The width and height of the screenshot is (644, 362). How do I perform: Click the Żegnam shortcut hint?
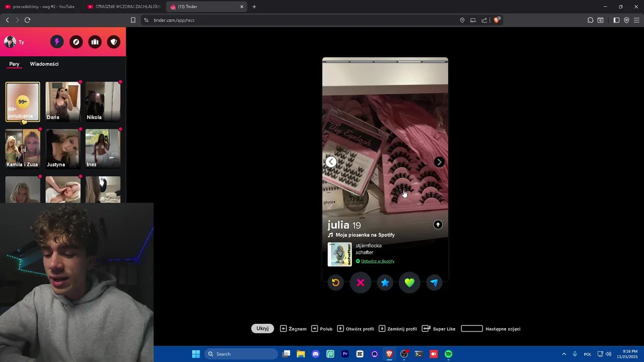[x=293, y=329]
